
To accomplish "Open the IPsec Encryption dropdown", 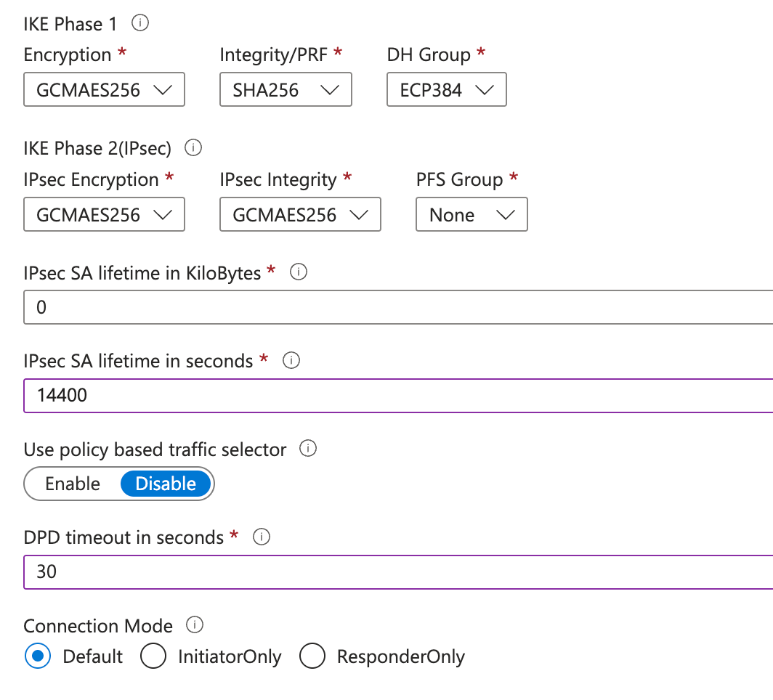I will point(104,215).
